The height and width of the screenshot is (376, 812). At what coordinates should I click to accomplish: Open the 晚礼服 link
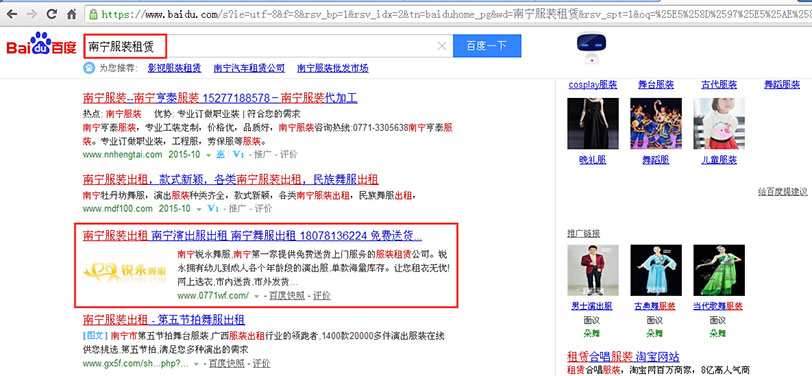tap(592, 160)
